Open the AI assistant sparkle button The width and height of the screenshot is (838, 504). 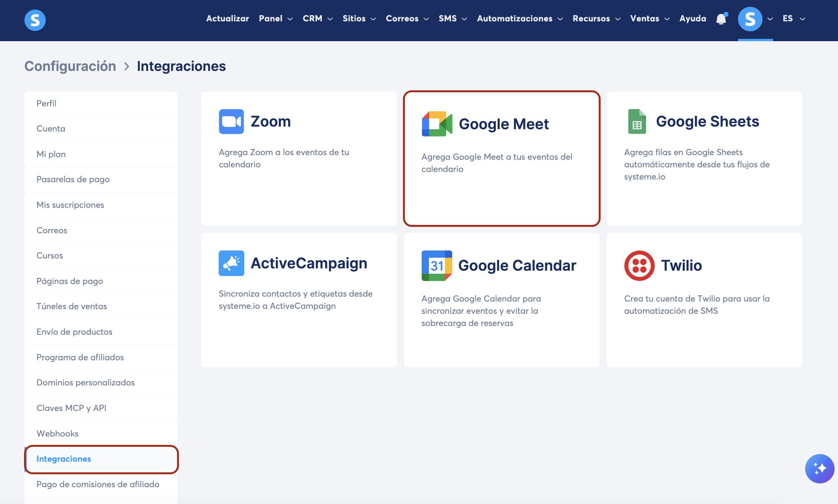[x=820, y=469]
